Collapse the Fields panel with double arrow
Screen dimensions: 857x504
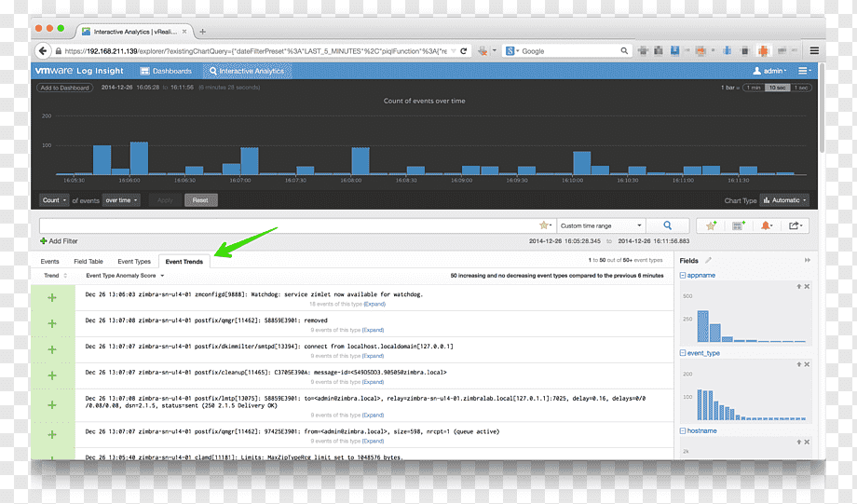click(808, 260)
